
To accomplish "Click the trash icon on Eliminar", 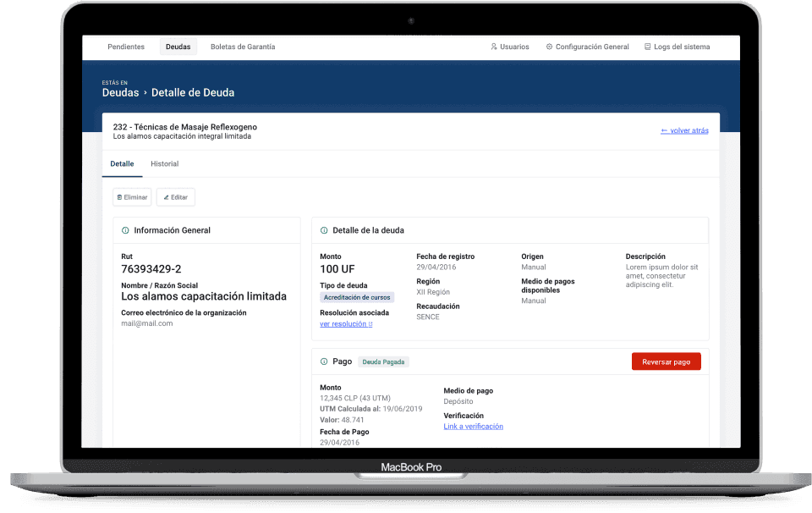I will (x=119, y=197).
